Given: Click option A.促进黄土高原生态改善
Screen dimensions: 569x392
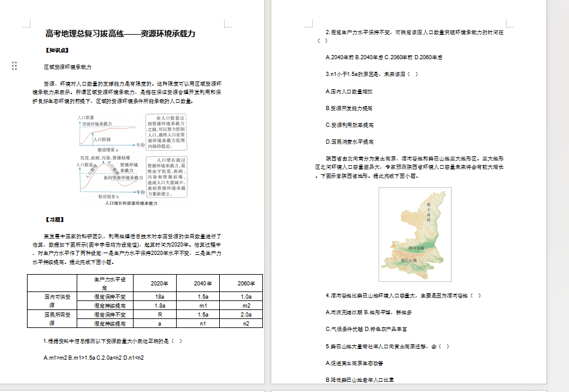Looking at the screenshot, I should click(354, 363).
